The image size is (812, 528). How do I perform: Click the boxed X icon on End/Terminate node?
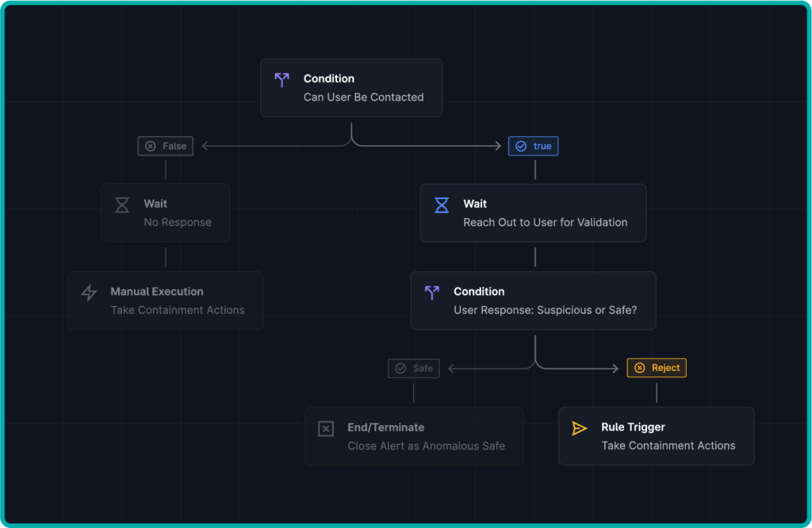[325, 428]
